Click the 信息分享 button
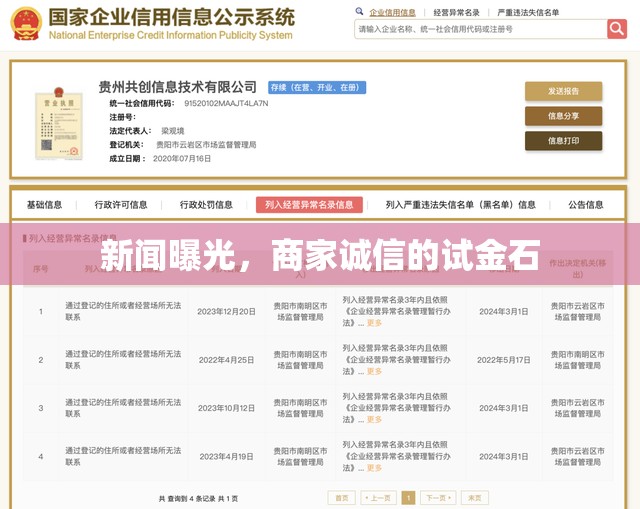This screenshot has height=509, width=640. [x=563, y=116]
